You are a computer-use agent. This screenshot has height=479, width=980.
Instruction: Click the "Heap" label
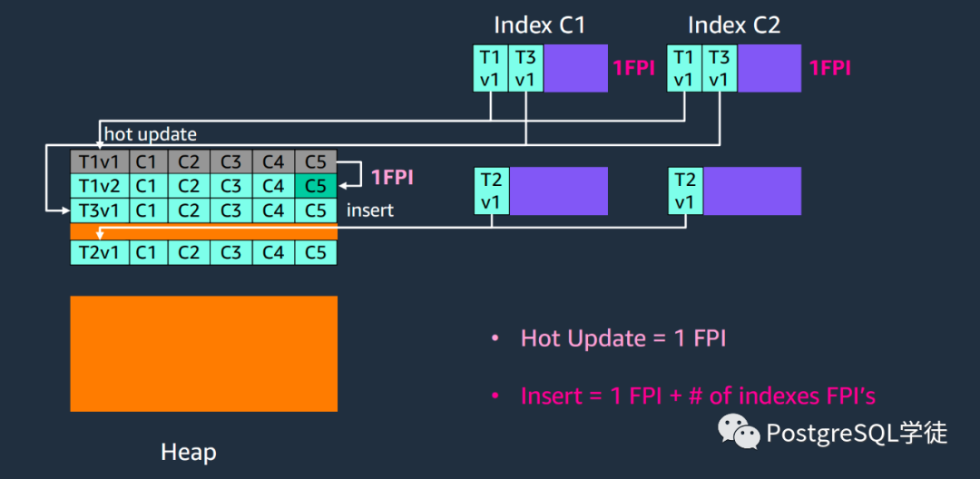point(189,452)
